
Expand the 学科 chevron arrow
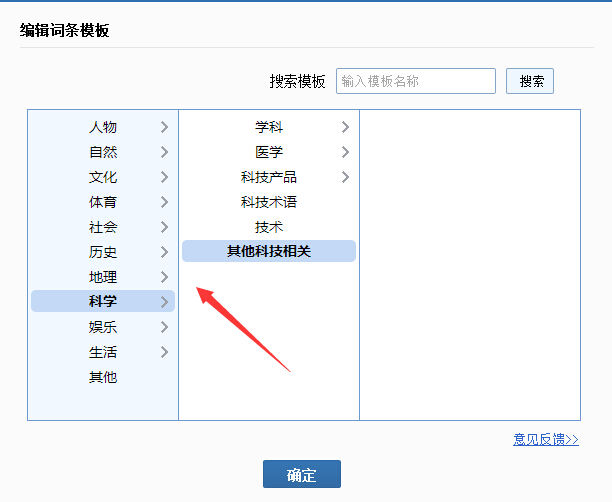point(345,127)
